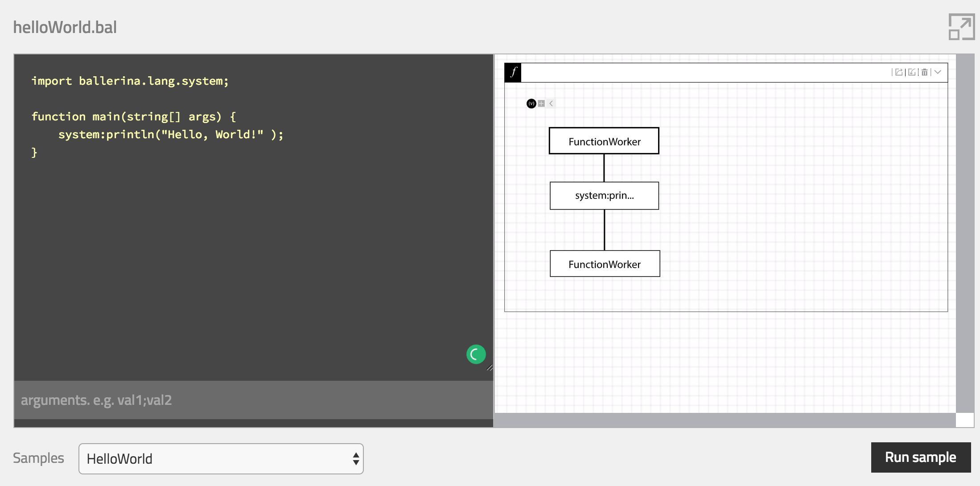Open the Samples HelloWorld dropdown
980x486 pixels.
point(221,458)
